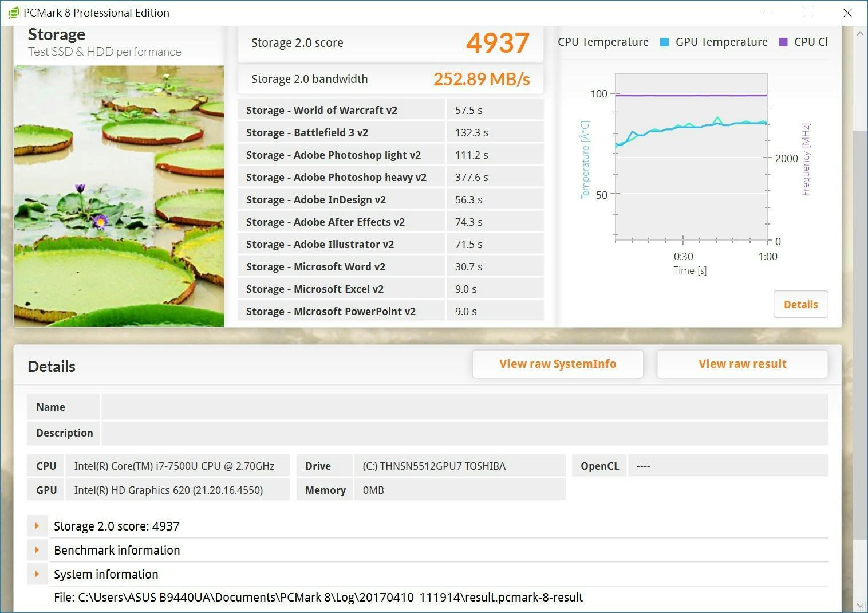Viewport: 868px width, 613px height.
Task: Select the Intel HD Graphics 620 GPU value
Action: coord(168,490)
